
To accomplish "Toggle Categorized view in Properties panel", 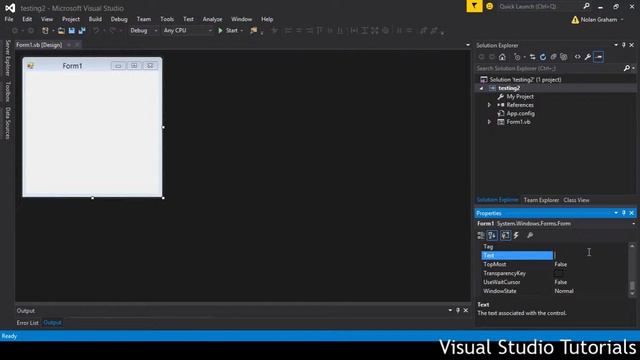I will pyautogui.click(x=481, y=236).
